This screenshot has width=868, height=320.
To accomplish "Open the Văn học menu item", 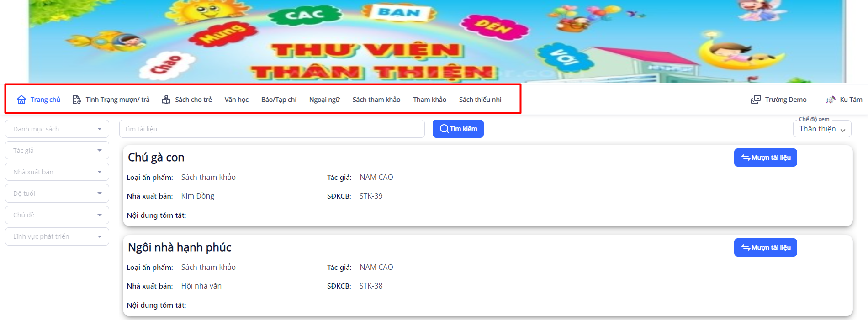I will pyautogui.click(x=237, y=100).
